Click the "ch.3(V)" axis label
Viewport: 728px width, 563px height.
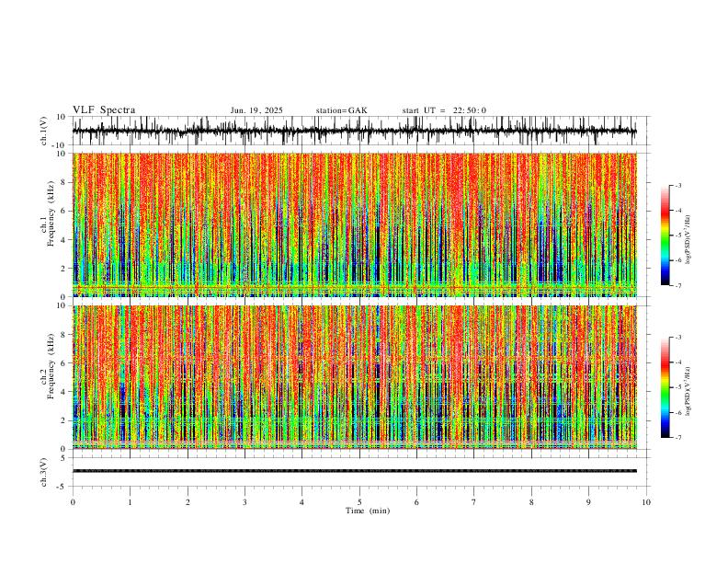(x=44, y=472)
